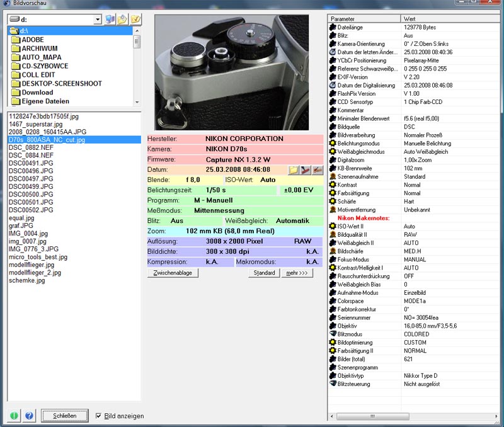Click the folder icon with checkmark

coord(135,20)
